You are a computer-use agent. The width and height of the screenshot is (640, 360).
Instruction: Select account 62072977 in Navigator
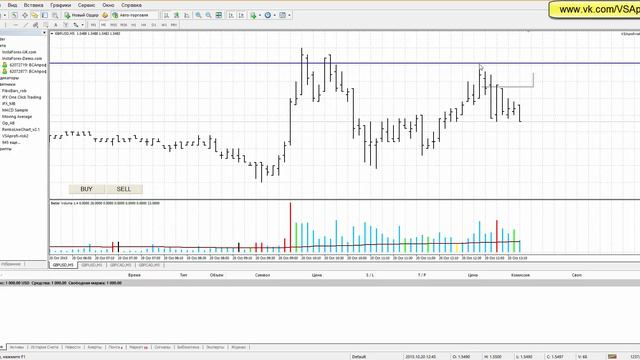tap(24, 71)
